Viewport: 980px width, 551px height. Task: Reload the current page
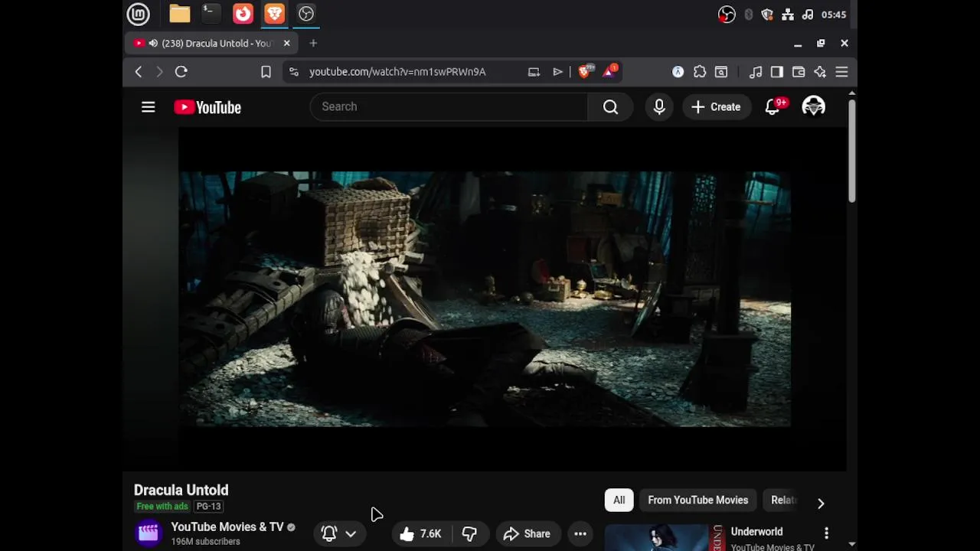pyautogui.click(x=181, y=72)
